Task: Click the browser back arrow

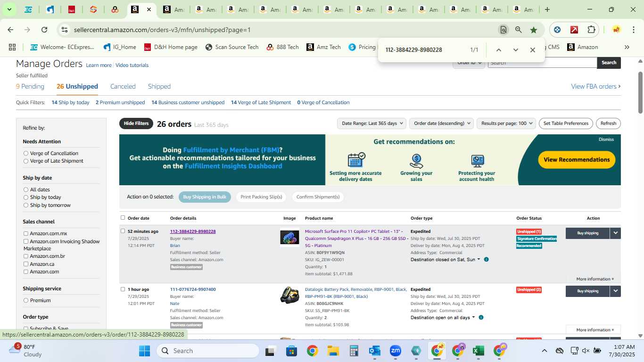Action: coord(10,30)
